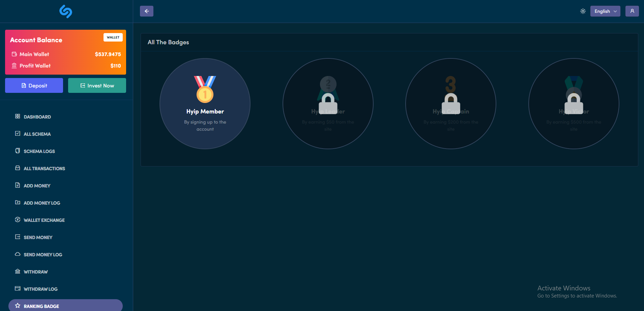Viewport: 644px width, 311px height.
Task: Select Ranking Badge in sidebar
Action: pos(41,306)
